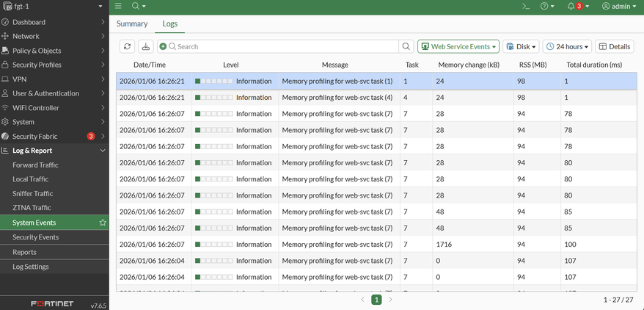Click the download logs icon
The width and height of the screenshot is (644, 310).
tap(146, 46)
